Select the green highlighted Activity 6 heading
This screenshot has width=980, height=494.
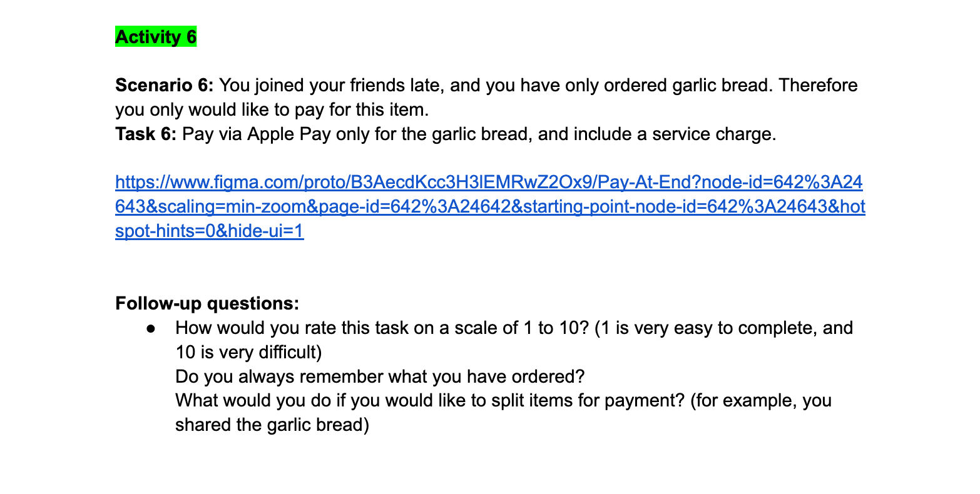[156, 37]
